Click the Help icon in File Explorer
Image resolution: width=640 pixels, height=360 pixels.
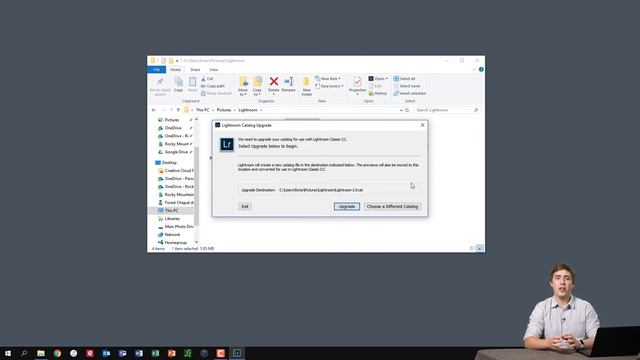(x=481, y=69)
